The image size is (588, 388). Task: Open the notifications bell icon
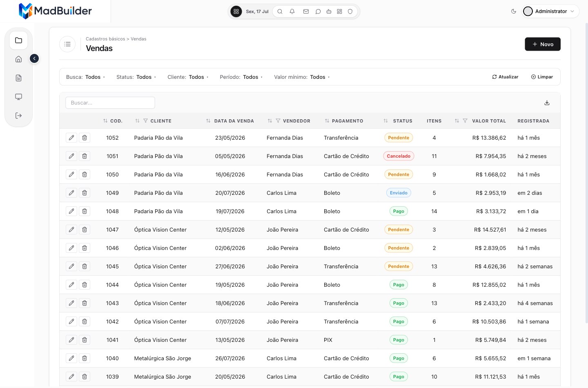(292, 11)
